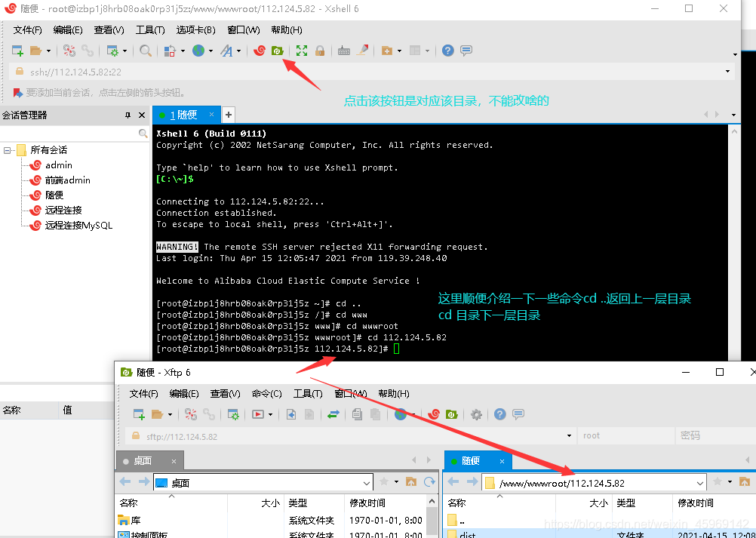Click the 名称 column header in Xftp local pane

click(x=171, y=503)
